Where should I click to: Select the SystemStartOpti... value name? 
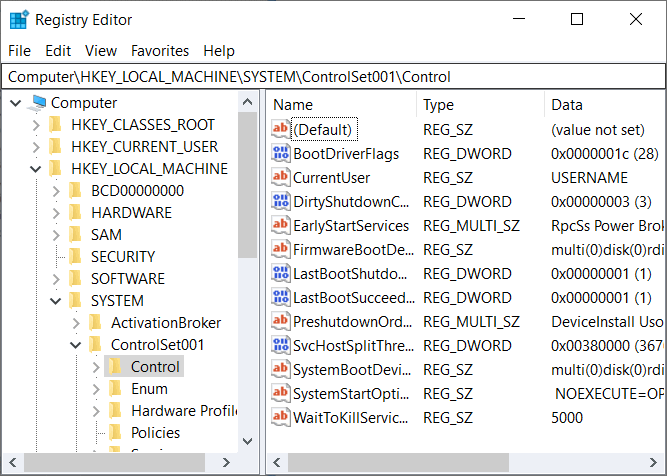click(x=351, y=394)
